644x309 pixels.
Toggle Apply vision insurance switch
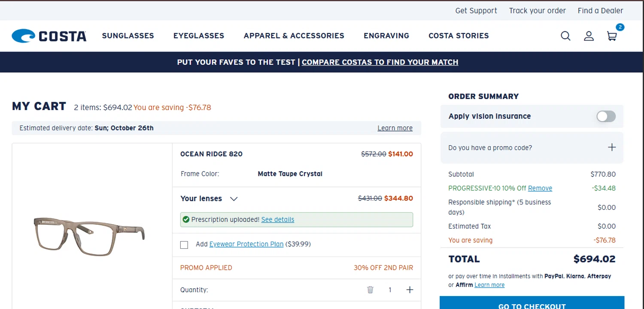(606, 116)
